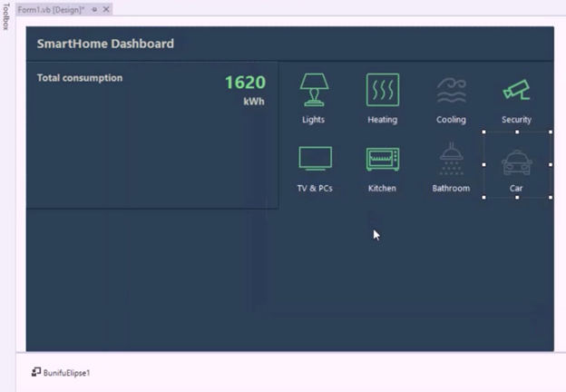The width and height of the screenshot is (566, 392).
Task: Select the Security camera icon
Action: 516,90
